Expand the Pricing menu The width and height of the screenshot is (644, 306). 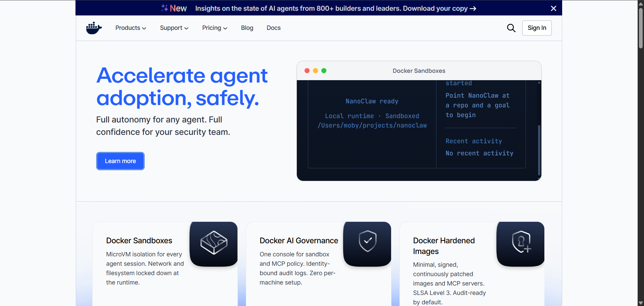215,28
